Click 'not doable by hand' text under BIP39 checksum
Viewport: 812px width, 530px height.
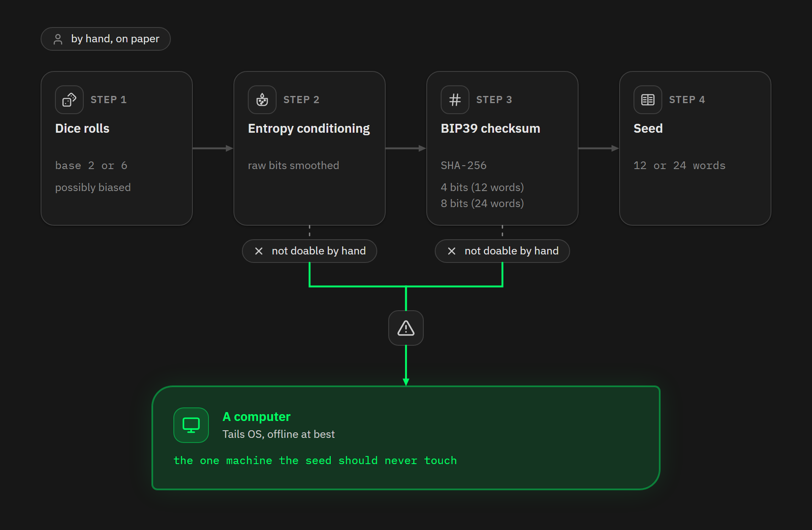coord(512,251)
